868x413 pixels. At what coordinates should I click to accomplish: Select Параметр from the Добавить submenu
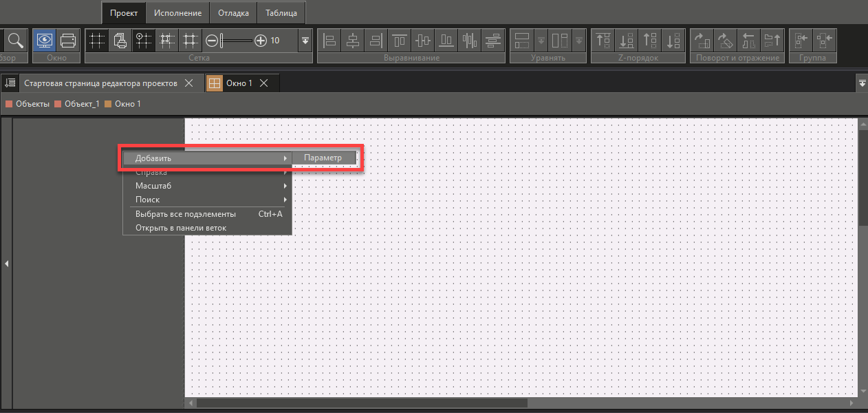[323, 158]
